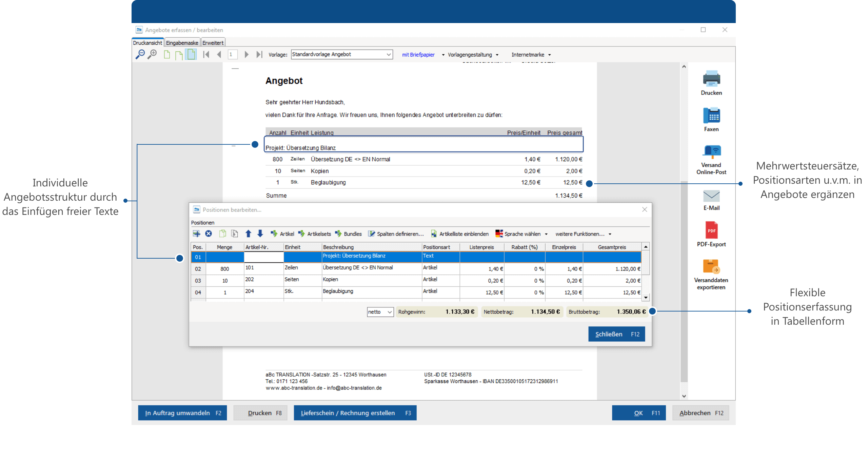
Task: Move position down arrow
Action: (260, 234)
